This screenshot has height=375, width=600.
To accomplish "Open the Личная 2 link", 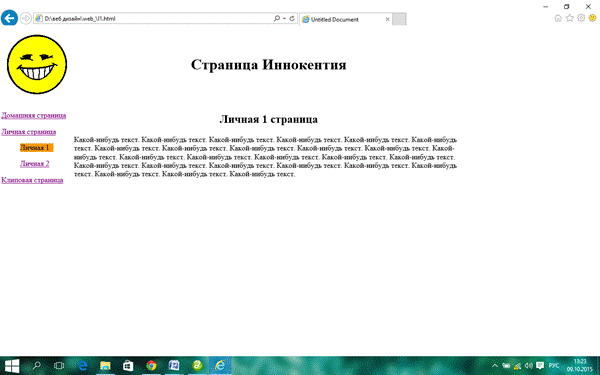I will (35, 164).
